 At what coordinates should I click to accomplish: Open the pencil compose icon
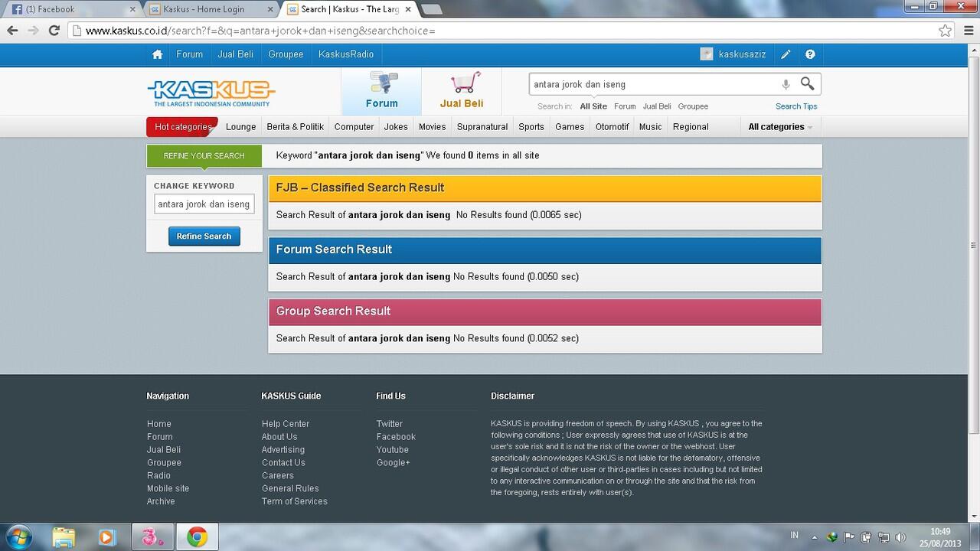tap(786, 54)
